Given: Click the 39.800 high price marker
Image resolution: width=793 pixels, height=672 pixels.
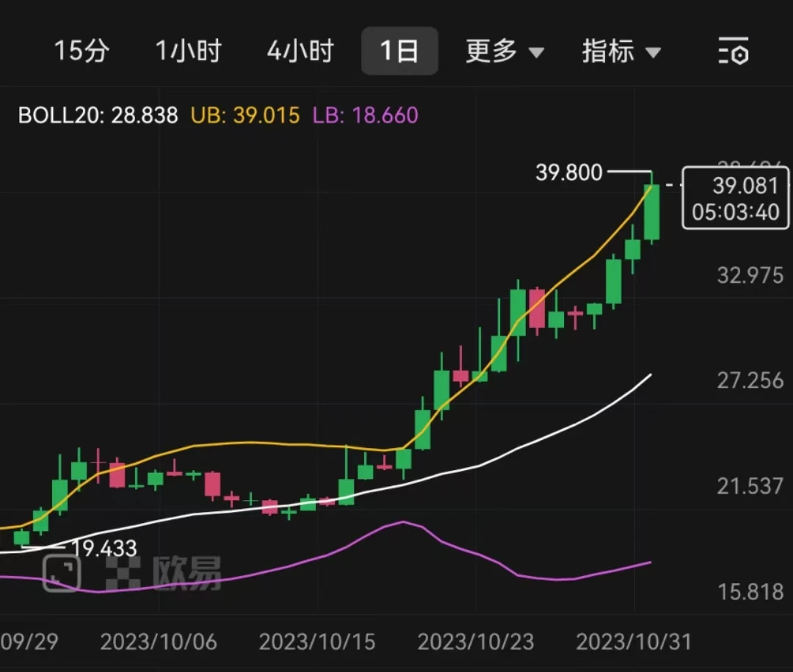Looking at the screenshot, I should point(569,173).
